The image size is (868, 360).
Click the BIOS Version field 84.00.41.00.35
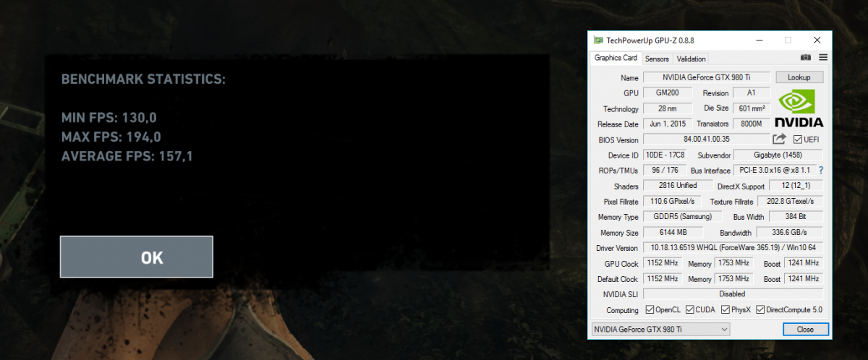707,140
